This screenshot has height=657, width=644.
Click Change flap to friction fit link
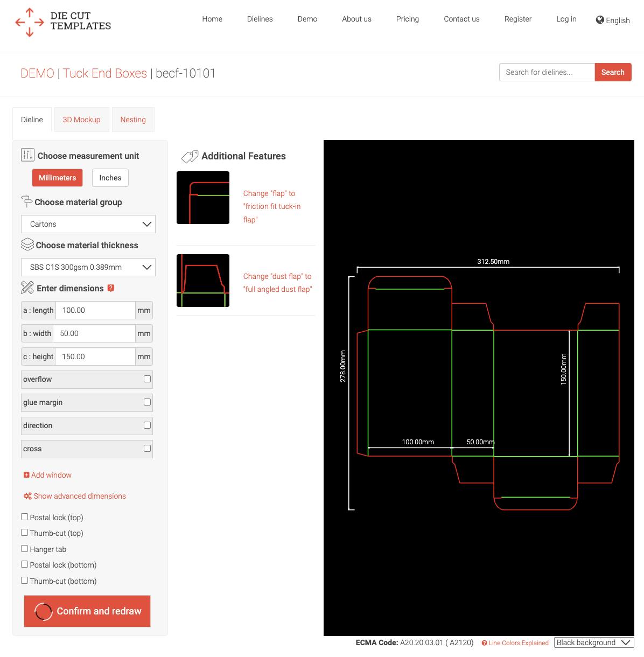click(x=272, y=206)
